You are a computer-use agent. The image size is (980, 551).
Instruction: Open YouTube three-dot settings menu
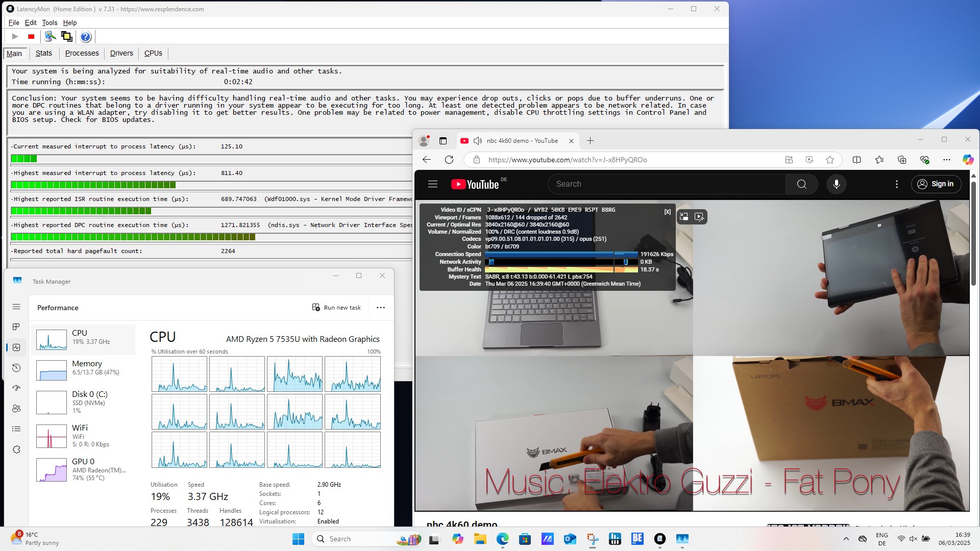896,184
